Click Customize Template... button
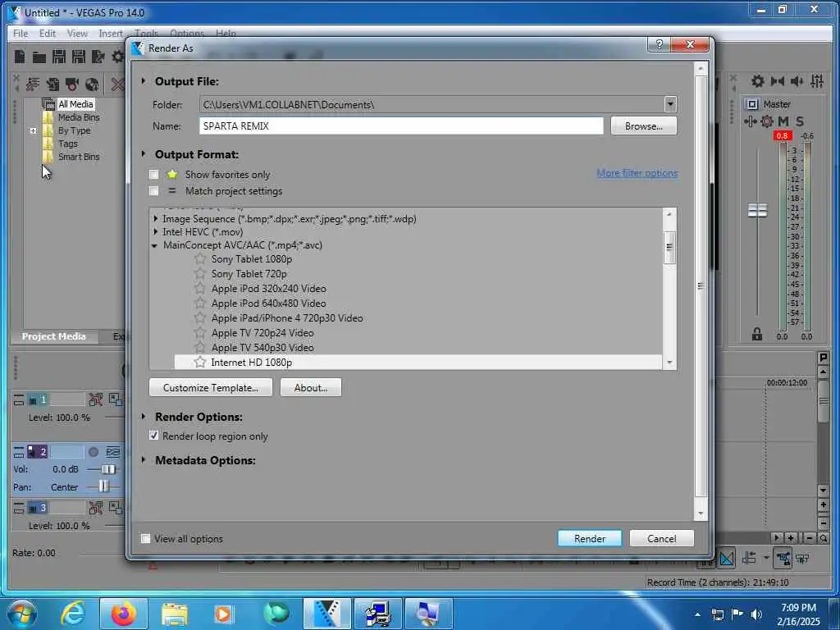 [x=211, y=387]
